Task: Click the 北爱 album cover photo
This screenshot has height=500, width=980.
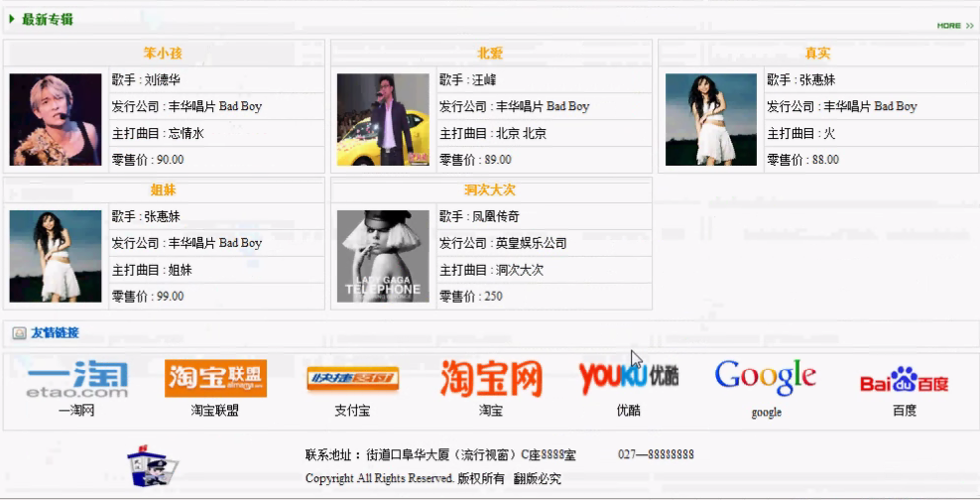Action: coord(383,119)
